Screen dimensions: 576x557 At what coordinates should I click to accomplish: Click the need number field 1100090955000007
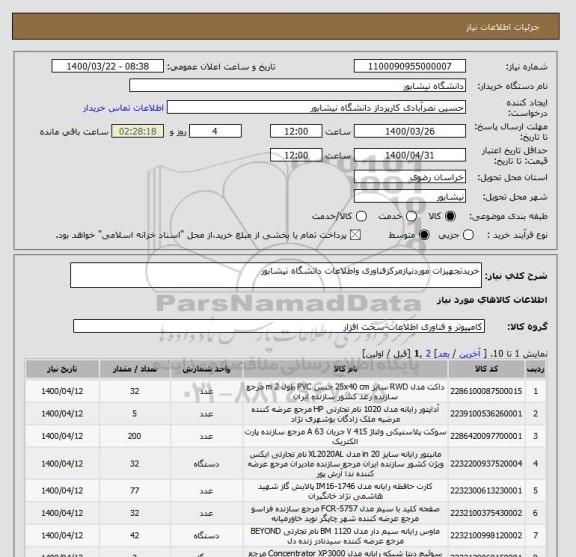pyautogui.click(x=410, y=66)
